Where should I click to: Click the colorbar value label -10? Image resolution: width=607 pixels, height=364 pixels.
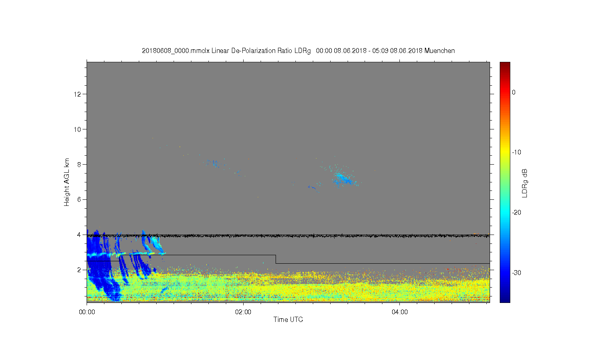[x=516, y=152]
